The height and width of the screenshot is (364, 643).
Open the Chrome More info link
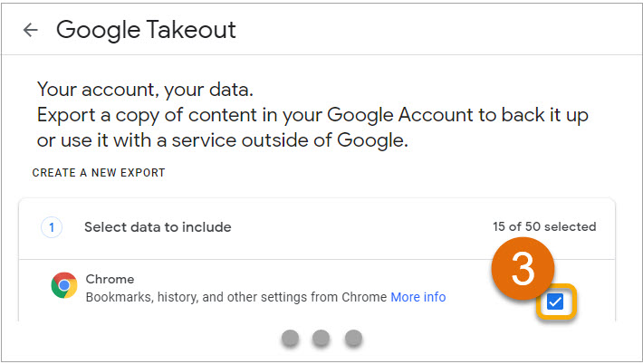(x=418, y=297)
